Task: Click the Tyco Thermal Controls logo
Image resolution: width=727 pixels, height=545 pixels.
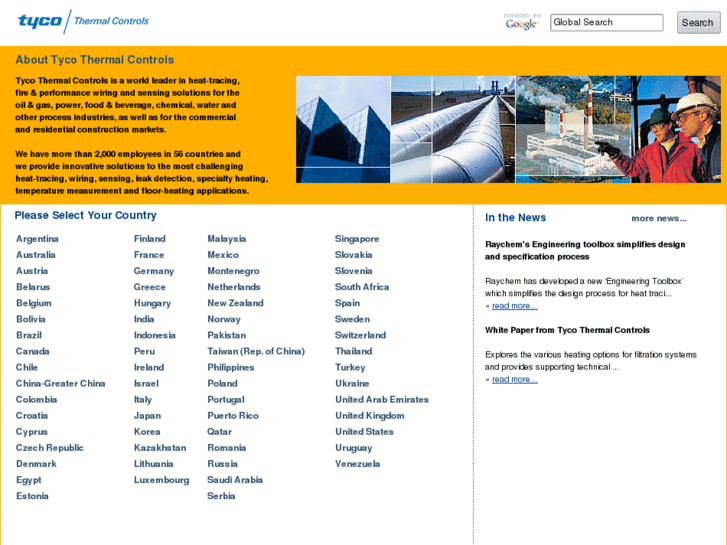Action: pos(83,21)
